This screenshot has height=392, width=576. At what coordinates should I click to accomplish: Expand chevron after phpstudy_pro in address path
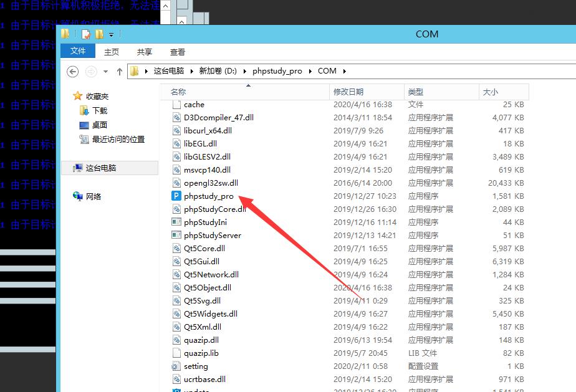point(310,71)
